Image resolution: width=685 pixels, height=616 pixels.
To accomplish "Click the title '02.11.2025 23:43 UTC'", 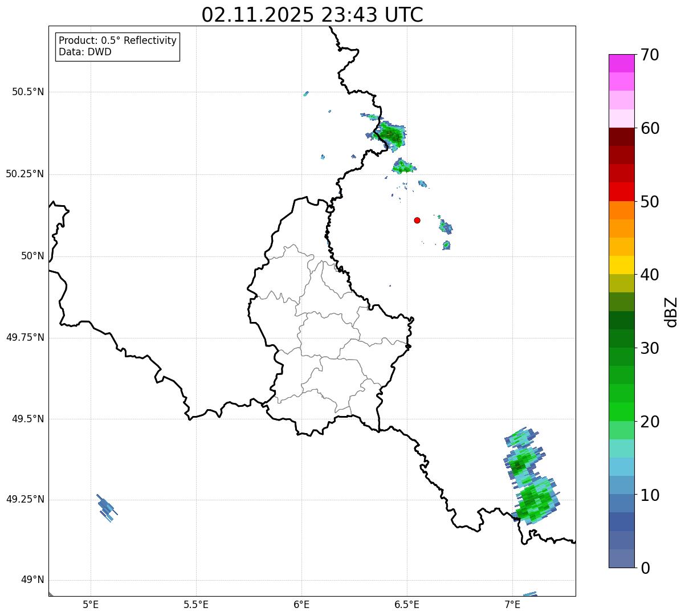I will [x=312, y=15].
